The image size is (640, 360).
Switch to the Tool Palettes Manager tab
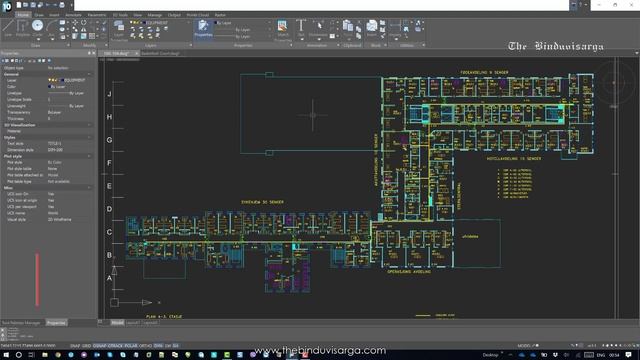pos(22,323)
